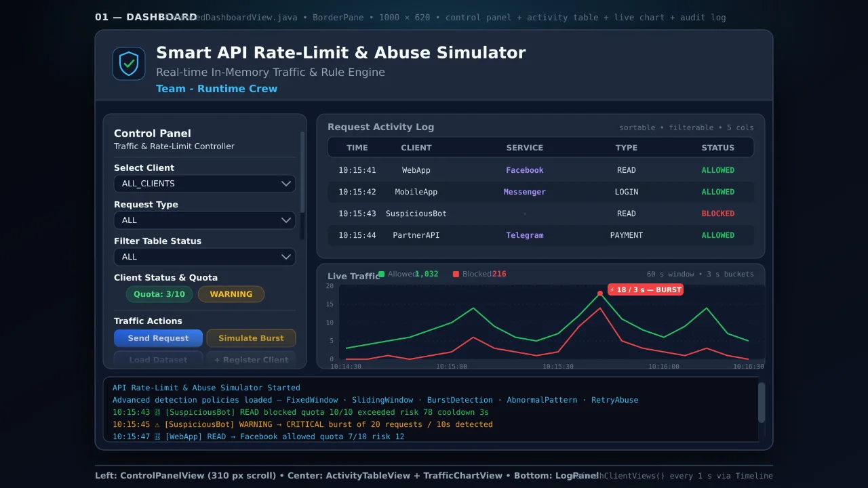Click the Send Request button
Screen dimensions: 868x488
(158, 338)
